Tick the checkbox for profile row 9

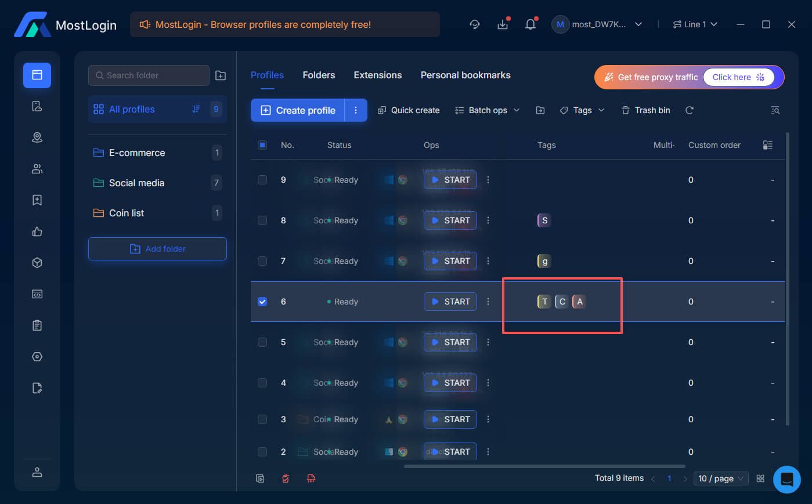coord(262,180)
